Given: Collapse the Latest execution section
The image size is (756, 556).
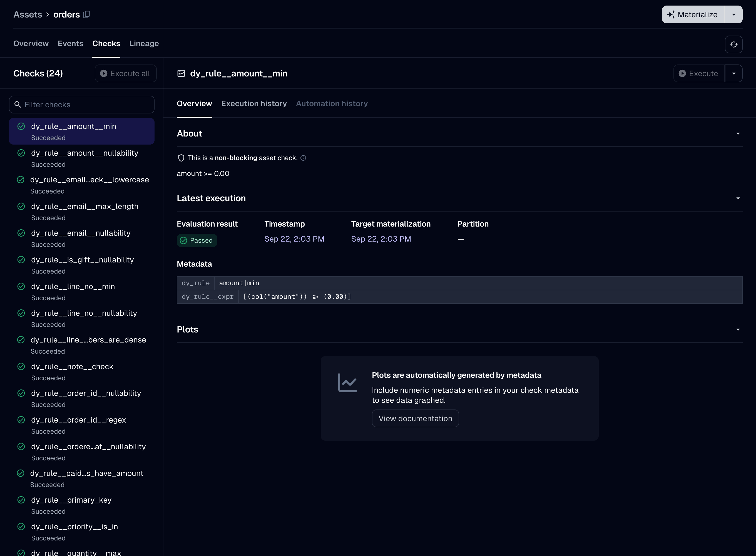Looking at the screenshot, I should point(738,198).
